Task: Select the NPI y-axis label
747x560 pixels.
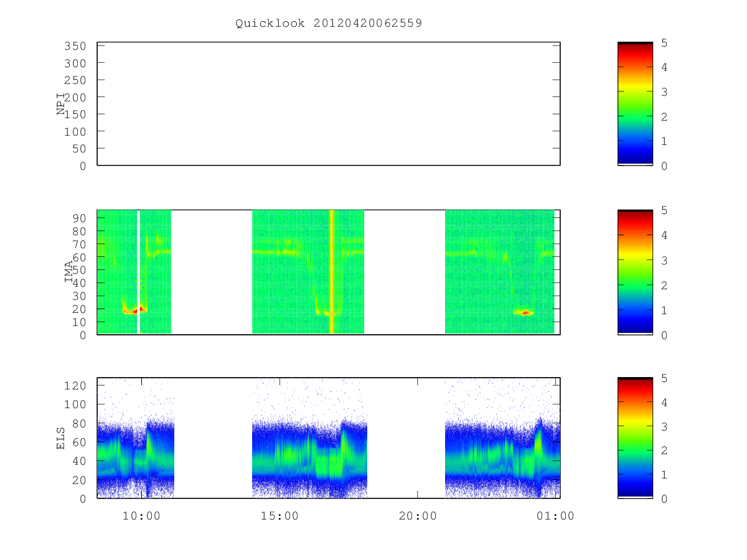Action: [61, 104]
